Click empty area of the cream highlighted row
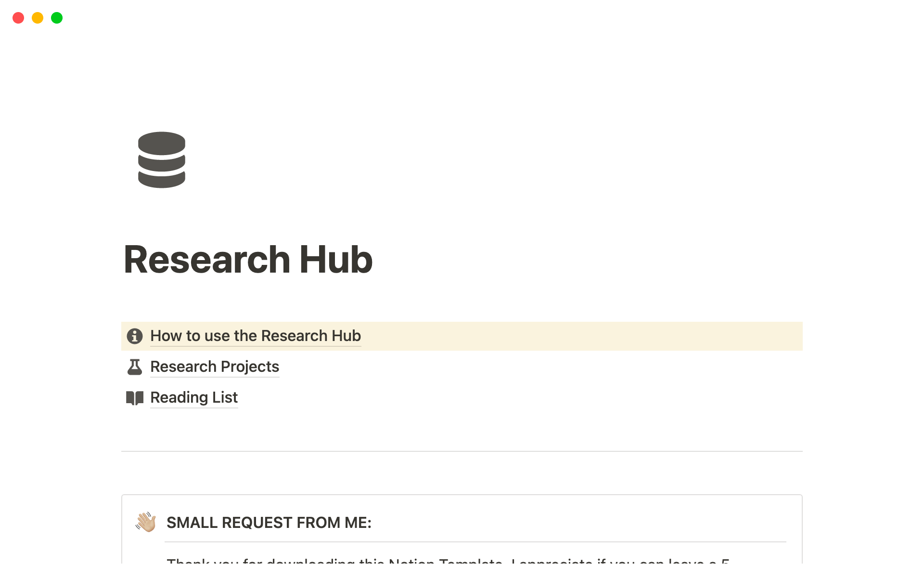This screenshot has height=578, width=924. coord(577,336)
